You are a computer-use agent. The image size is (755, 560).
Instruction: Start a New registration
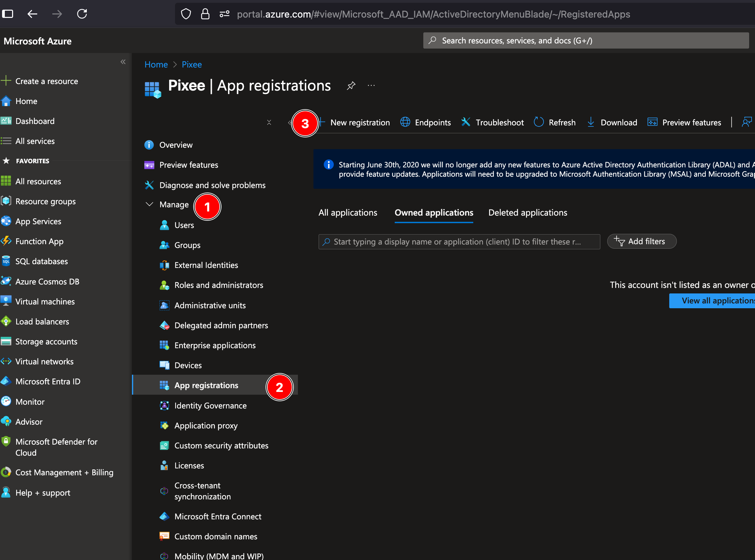tap(360, 122)
